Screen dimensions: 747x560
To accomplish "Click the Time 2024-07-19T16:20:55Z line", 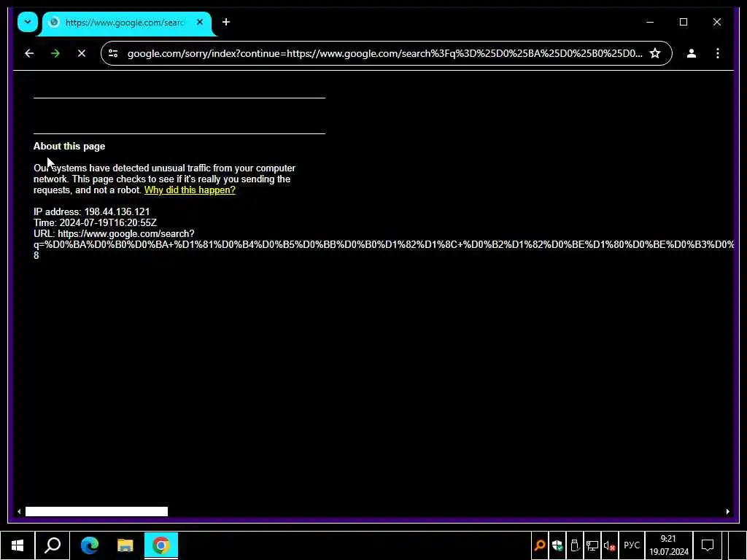I will click(x=96, y=223).
